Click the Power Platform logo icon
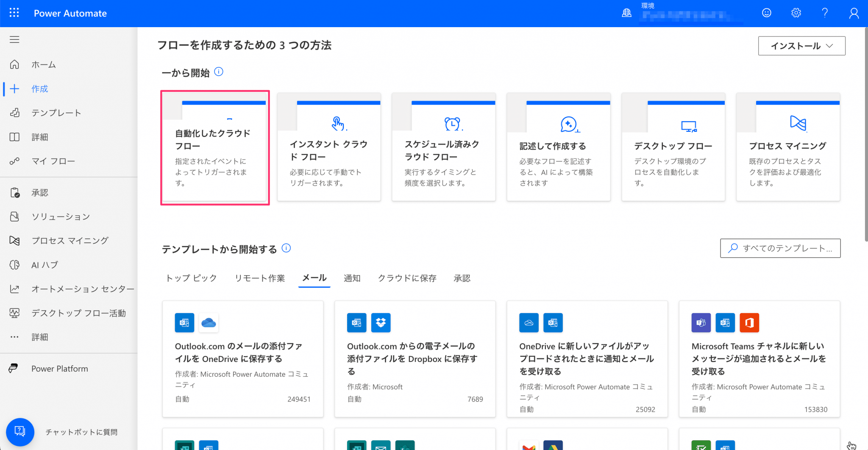 [x=13, y=368]
